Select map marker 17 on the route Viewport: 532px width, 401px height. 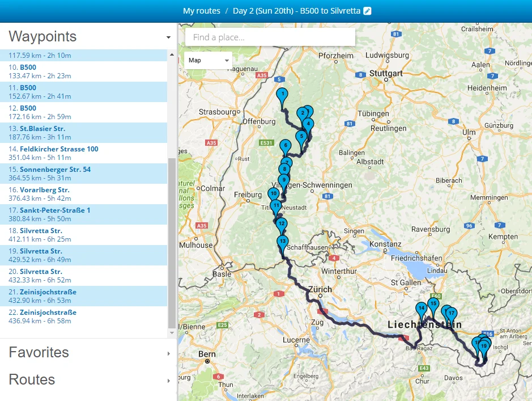[451, 314]
